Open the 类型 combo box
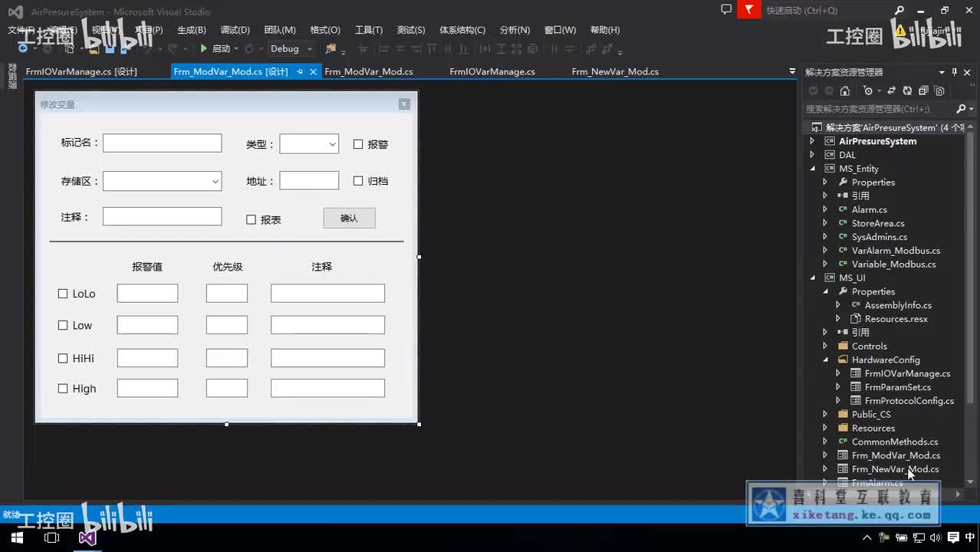This screenshot has height=552, width=980. pyautogui.click(x=309, y=143)
